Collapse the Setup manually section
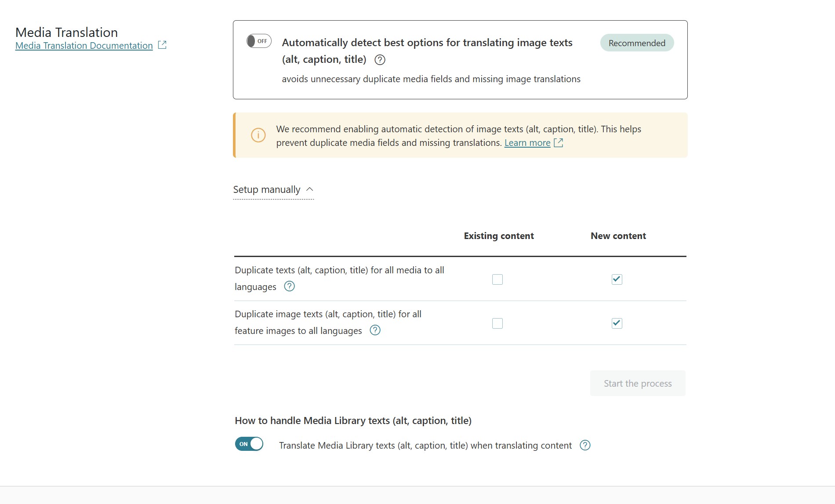Image resolution: width=835 pixels, height=504 pixels. click(267, 189)
